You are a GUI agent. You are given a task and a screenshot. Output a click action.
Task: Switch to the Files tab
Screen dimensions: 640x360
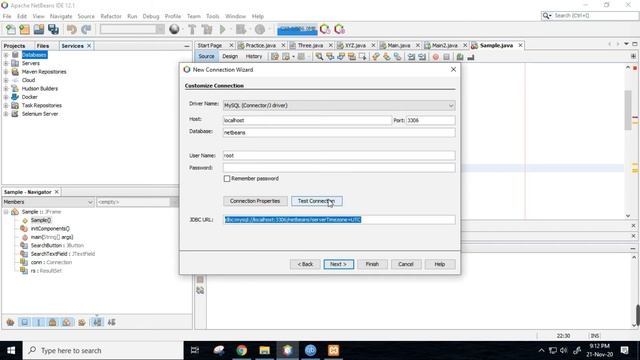42,46
